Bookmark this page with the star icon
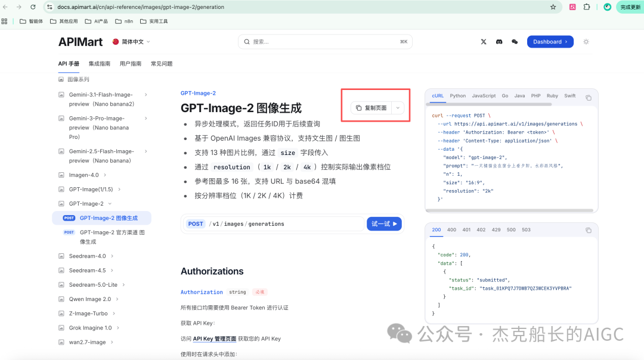Screen dimensions: 644x360 coord(553,7)
